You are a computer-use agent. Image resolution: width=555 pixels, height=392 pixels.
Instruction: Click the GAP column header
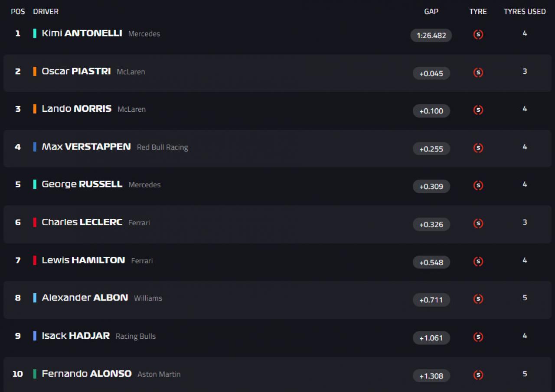(x=431, y=12)
